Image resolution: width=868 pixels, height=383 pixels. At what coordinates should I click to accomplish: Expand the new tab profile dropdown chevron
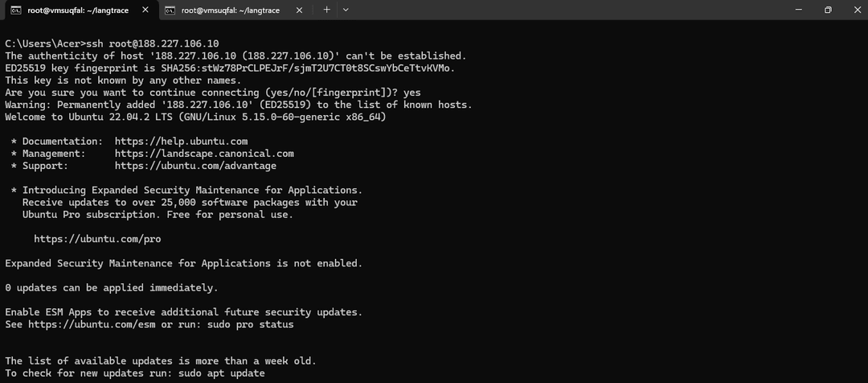pyautogui.click(x=346, y=10)
